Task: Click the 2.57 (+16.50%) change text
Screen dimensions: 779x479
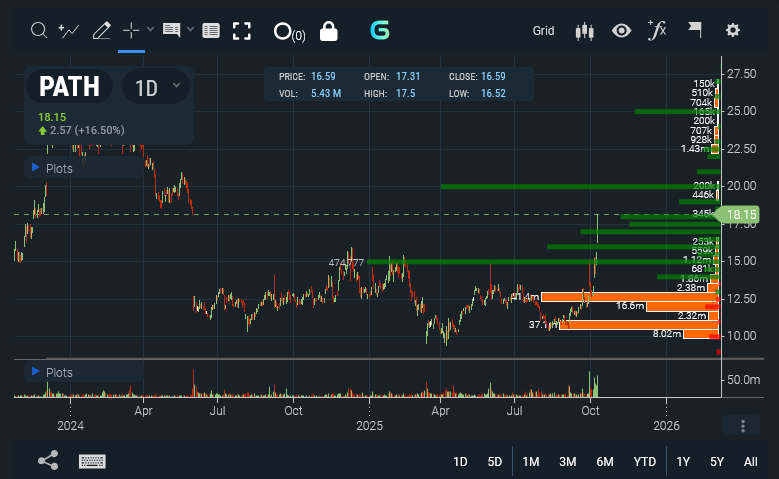Action: pos(87,130)
